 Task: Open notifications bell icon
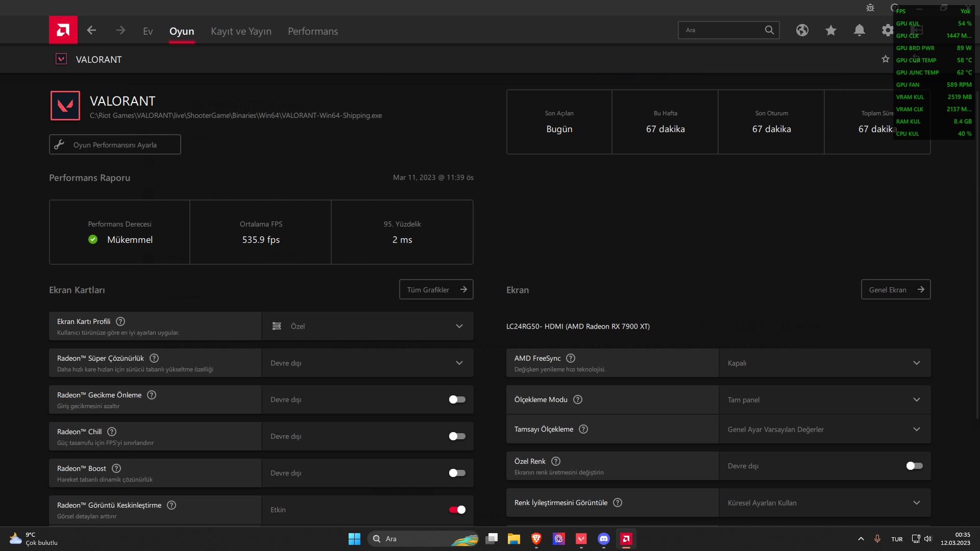(859, 31)
